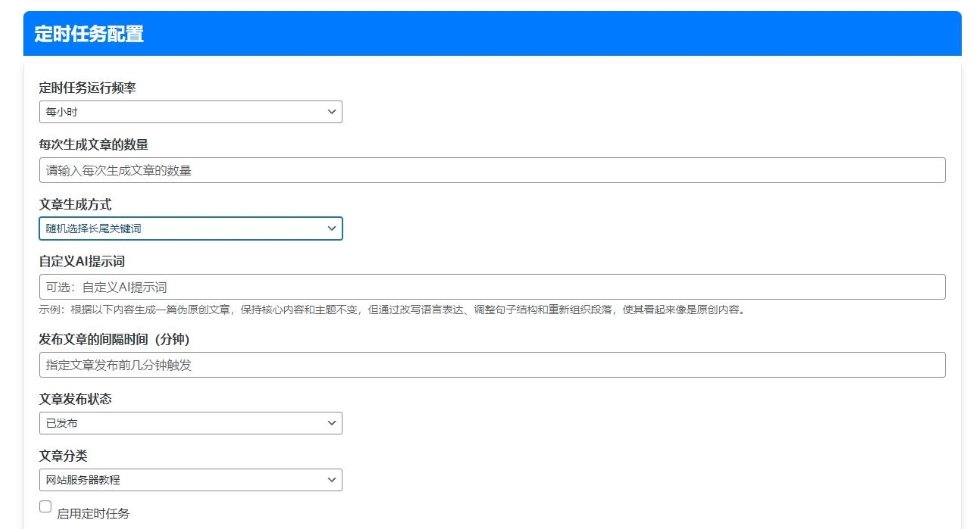Select the 发布文章的间隔时间 input box
Image resolution: width=975 pixels, height=529 pixels.
492,365
